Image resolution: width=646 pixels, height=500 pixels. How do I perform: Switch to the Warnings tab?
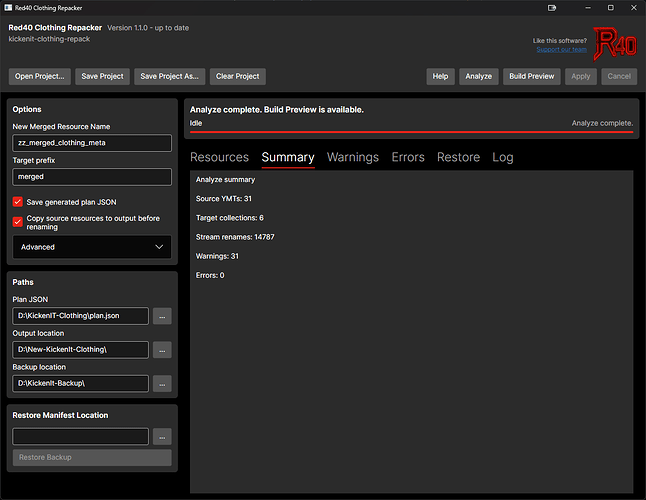(x=353, y=157)
